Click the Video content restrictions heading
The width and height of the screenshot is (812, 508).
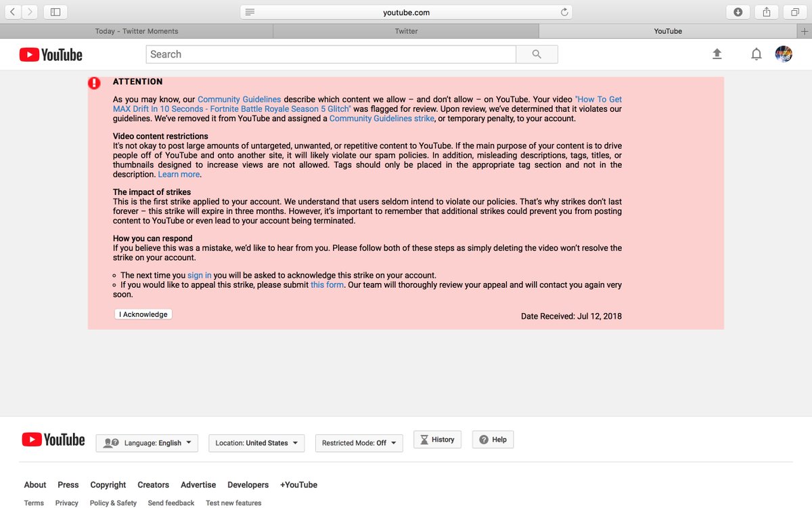[x=160, y=137]
